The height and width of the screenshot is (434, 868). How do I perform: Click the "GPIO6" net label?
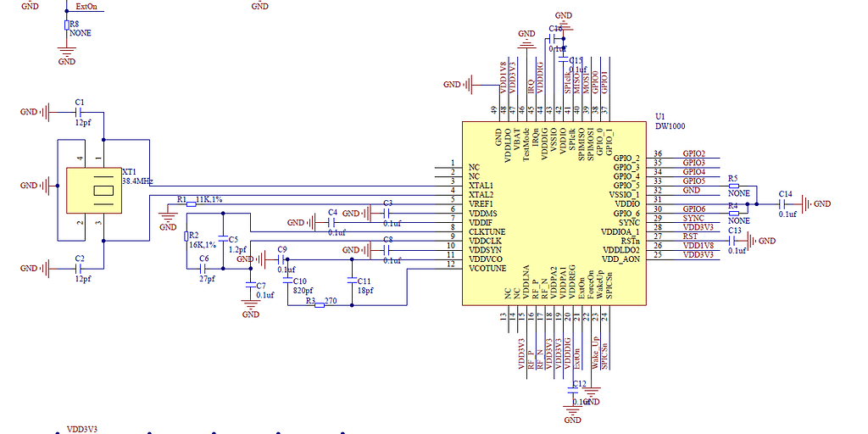pyautogui.click(x=693, y=209)
